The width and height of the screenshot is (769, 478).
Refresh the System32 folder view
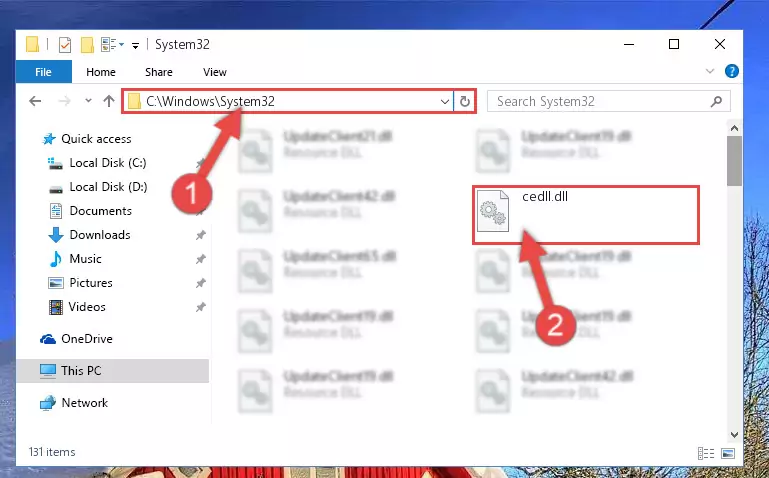pyautogui.click(x=464, y=102)
